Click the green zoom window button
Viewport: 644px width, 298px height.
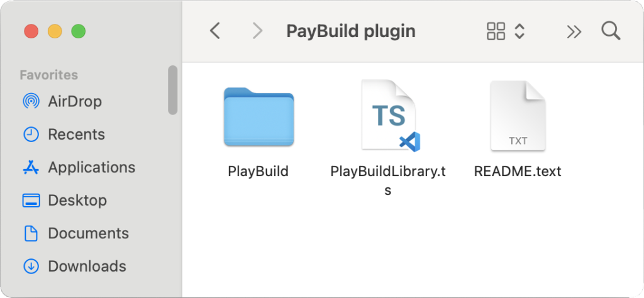[78, 31]
